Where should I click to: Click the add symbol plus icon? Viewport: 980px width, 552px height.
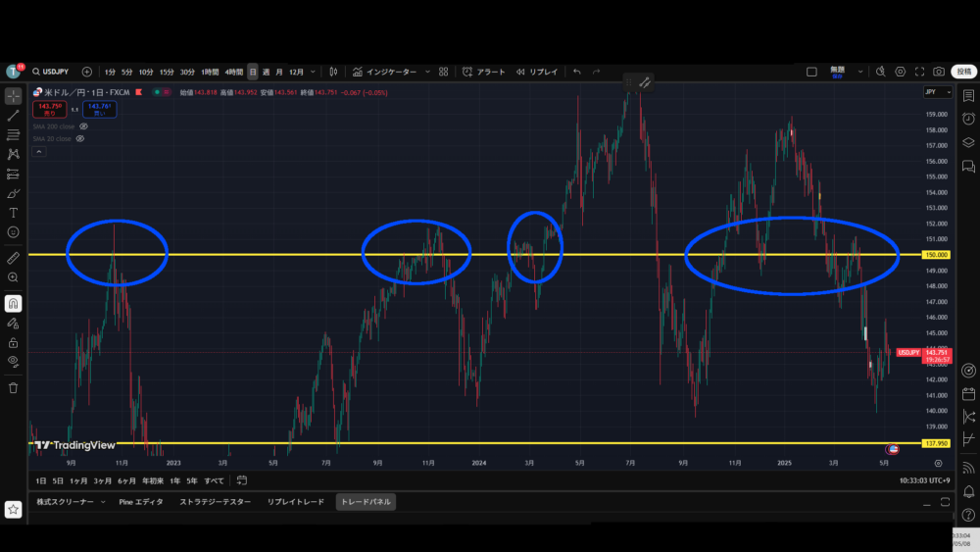point(87,72)
